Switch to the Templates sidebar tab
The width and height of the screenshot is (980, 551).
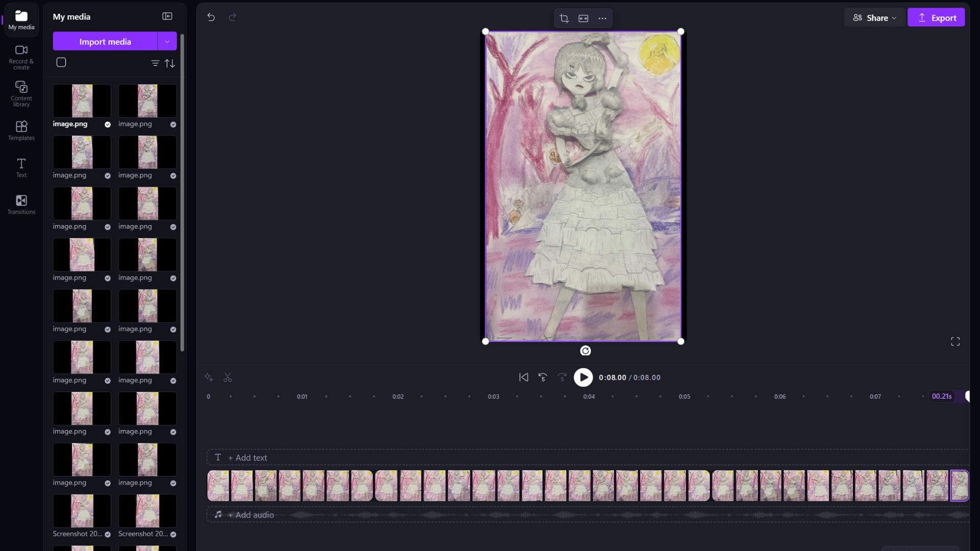(x=21, y=131)
